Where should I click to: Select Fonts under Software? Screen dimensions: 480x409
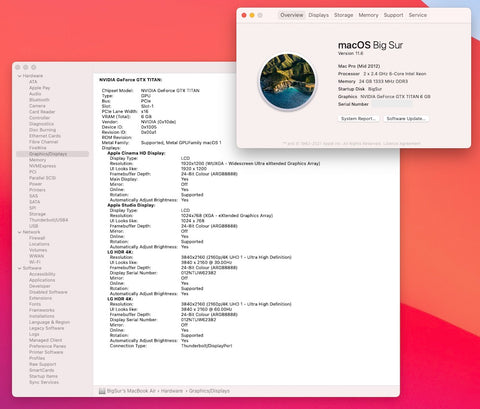(35, 304)
